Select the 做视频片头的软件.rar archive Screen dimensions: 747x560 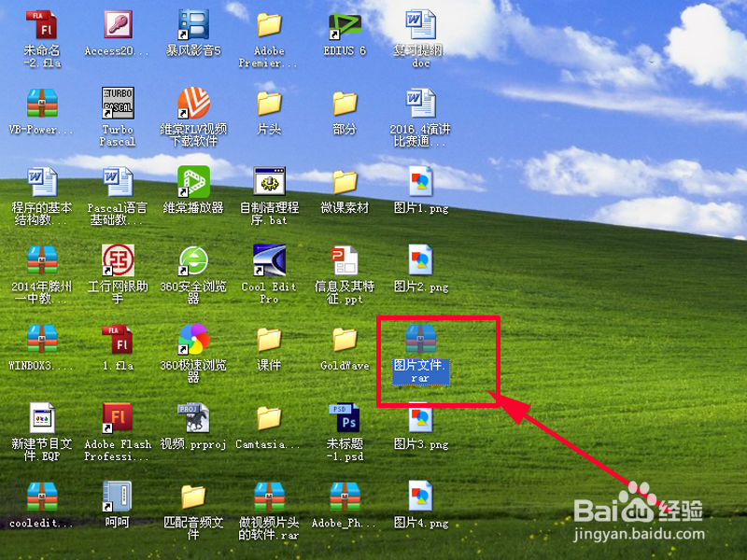(x=269, y=497)
